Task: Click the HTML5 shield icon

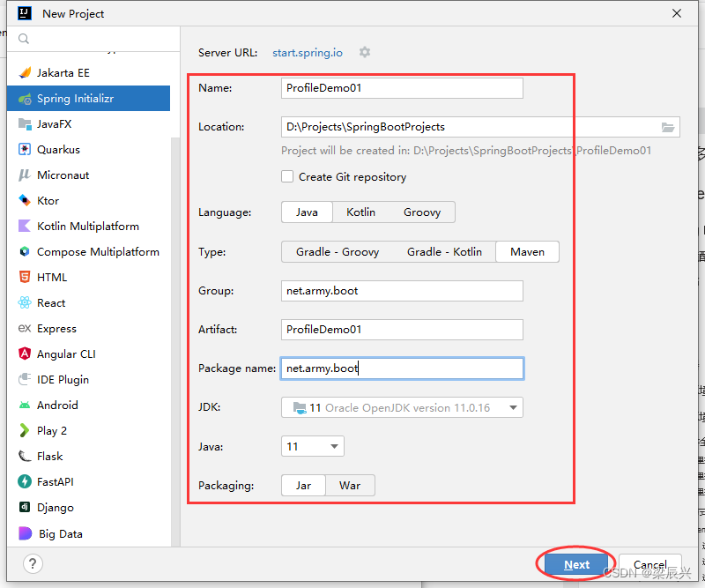Action: click(25, 277)
